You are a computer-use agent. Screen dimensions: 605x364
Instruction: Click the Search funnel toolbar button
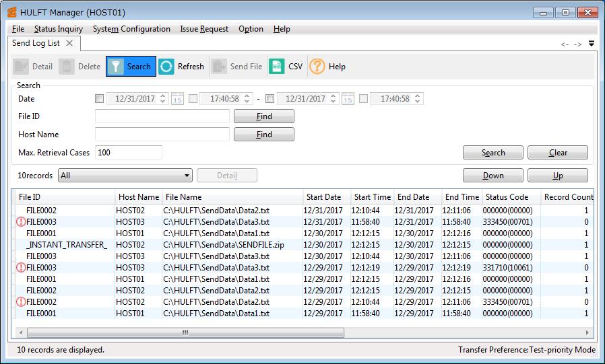131,66
